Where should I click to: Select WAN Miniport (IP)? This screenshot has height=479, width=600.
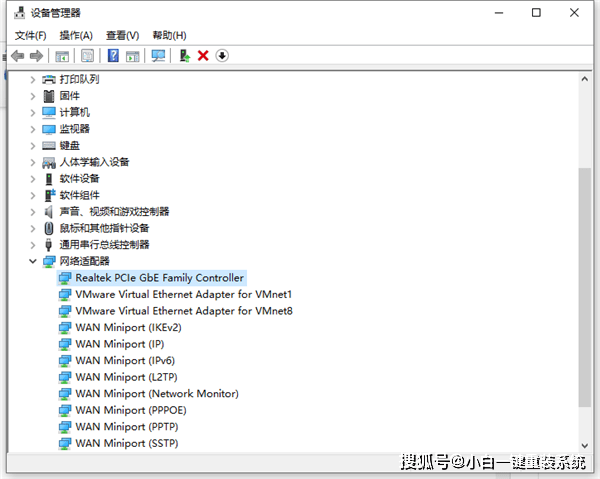[120, 344]
